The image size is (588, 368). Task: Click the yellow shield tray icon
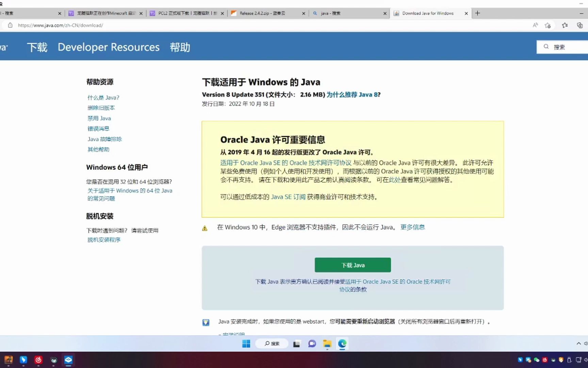click(561, 360)
